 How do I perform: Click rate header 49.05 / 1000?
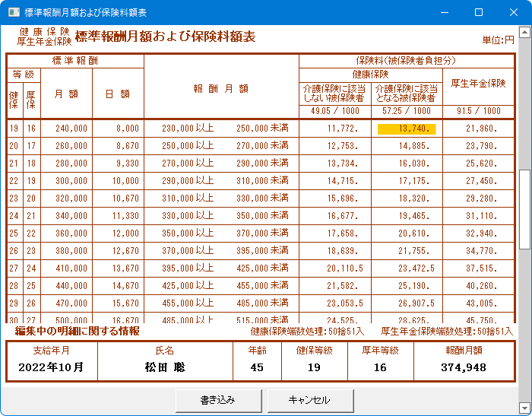pos(335,111)
